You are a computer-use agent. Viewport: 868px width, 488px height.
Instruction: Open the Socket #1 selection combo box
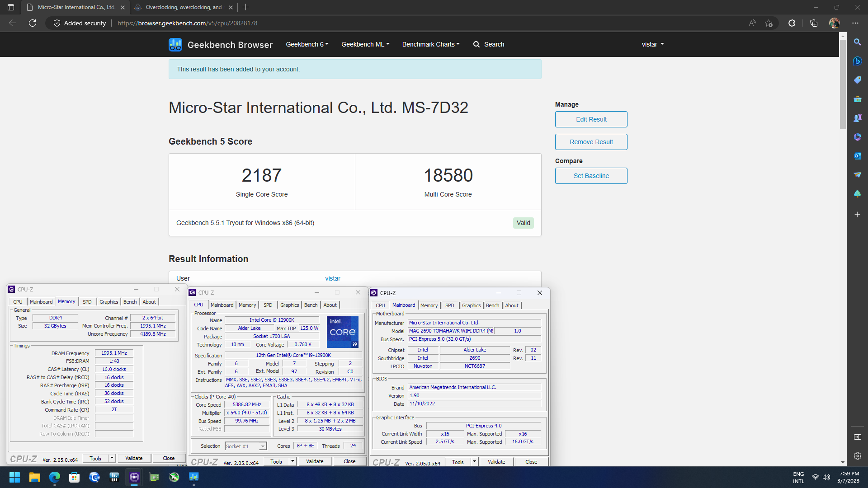point(245,446)
